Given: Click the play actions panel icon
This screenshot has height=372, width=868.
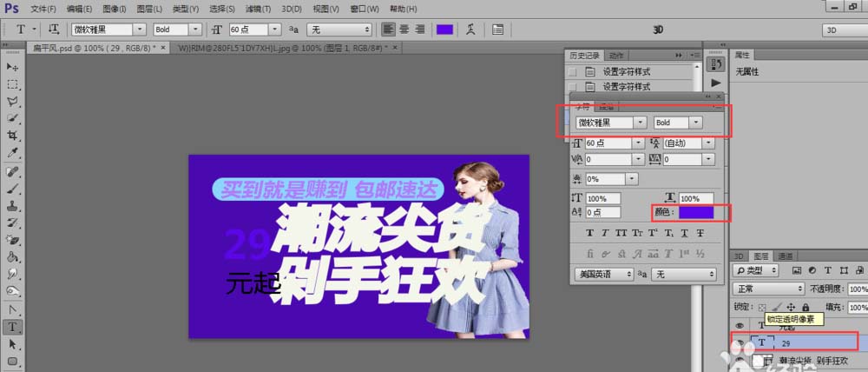Looking at the screenshot, I should click(x=716, y=83).
